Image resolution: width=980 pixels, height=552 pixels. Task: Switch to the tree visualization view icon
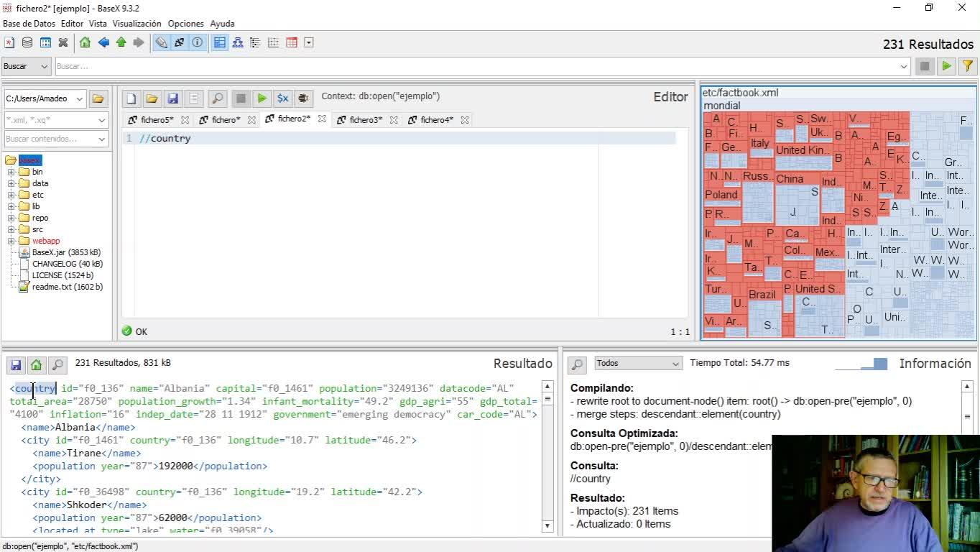[x=237, y=42]
